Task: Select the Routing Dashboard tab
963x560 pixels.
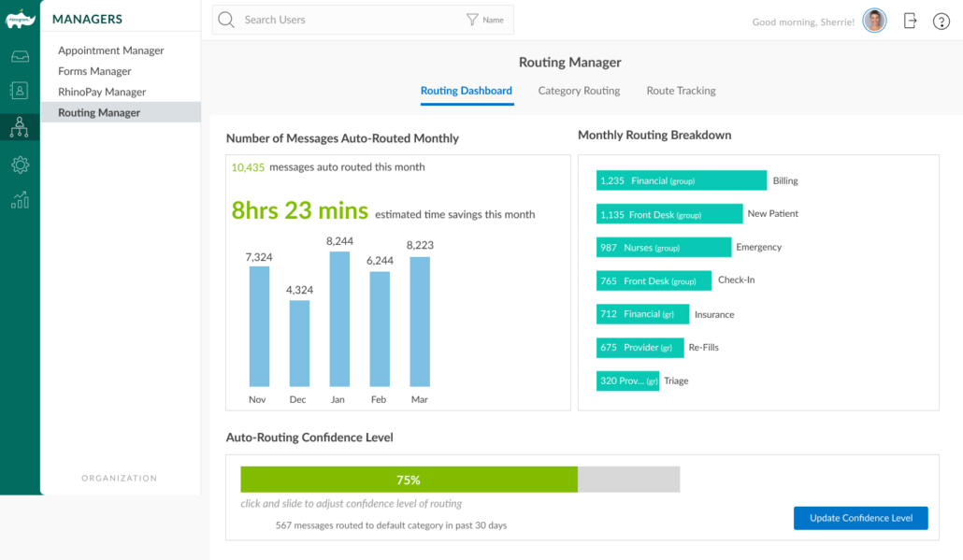Action: tap(466, 91)
